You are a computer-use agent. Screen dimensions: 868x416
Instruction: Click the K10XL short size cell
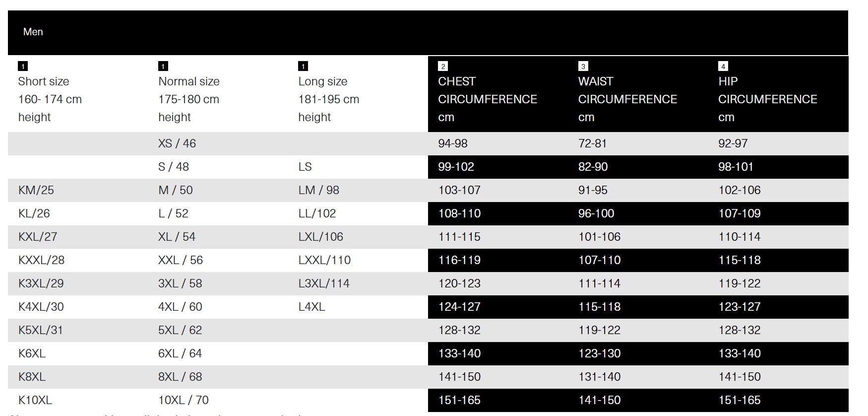click(x=35, y=400)
